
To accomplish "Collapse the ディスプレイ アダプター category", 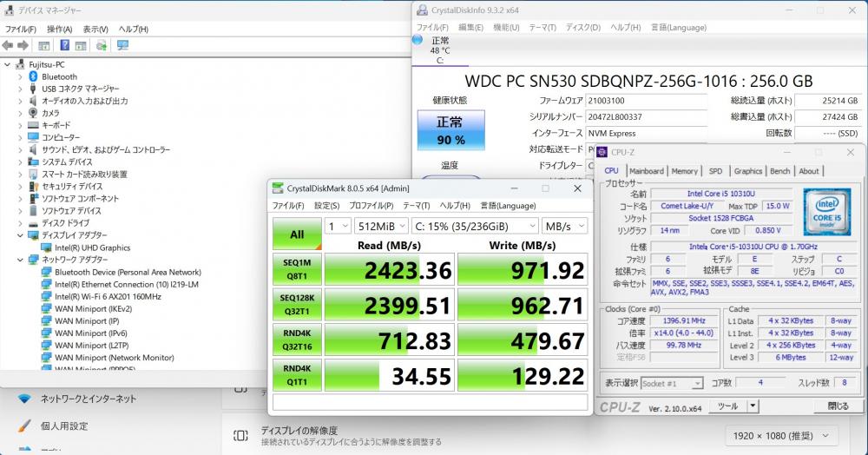I will [20, 235].
